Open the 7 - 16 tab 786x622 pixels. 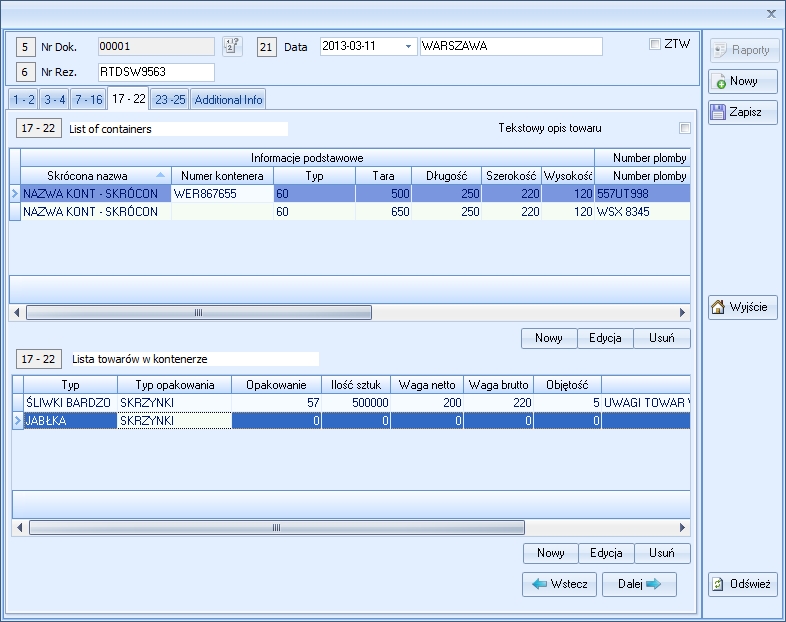point(89,100)
